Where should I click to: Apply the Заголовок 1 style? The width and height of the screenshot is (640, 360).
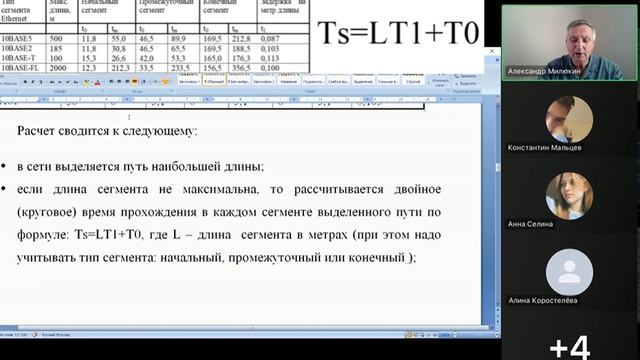pos(189,80)
